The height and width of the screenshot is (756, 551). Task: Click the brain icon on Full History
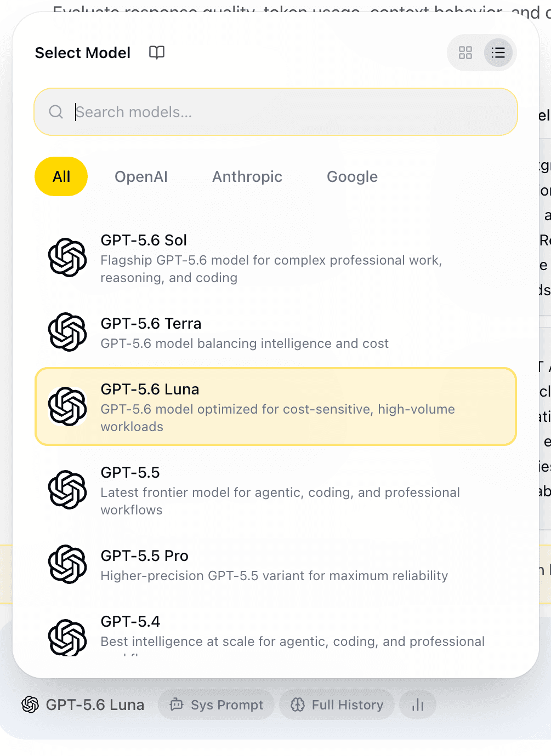click(x=298, y=705)
